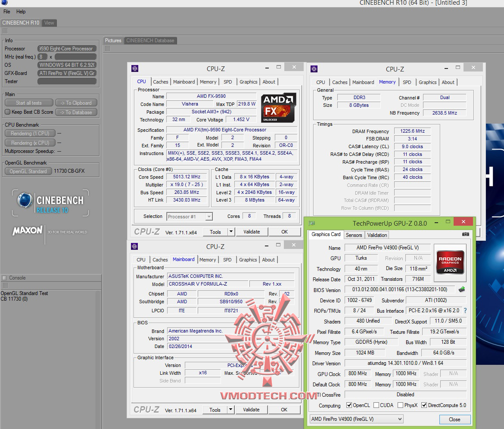Viewport: 504px width, 429px height.
Task: Take a GPU-Z screenshot with the camera icon
Action: [465, 234]
